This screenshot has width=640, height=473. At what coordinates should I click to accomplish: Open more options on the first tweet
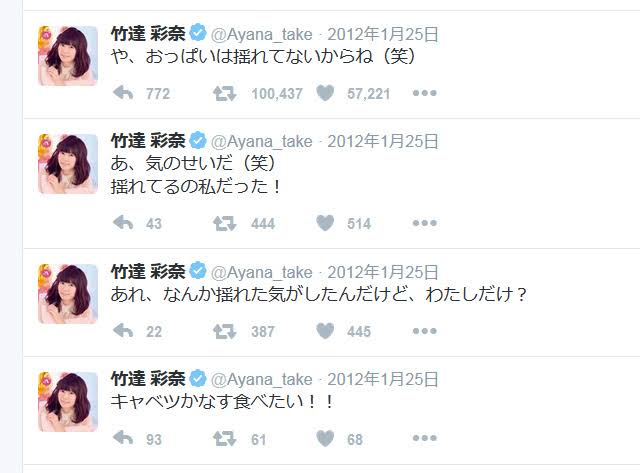[424, 93]
